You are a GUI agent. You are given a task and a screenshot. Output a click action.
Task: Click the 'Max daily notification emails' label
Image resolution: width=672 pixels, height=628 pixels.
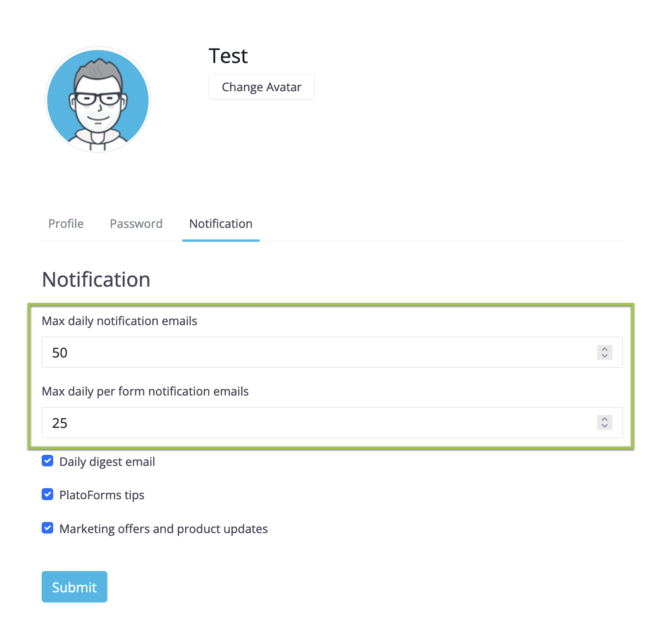pos(119,321)
